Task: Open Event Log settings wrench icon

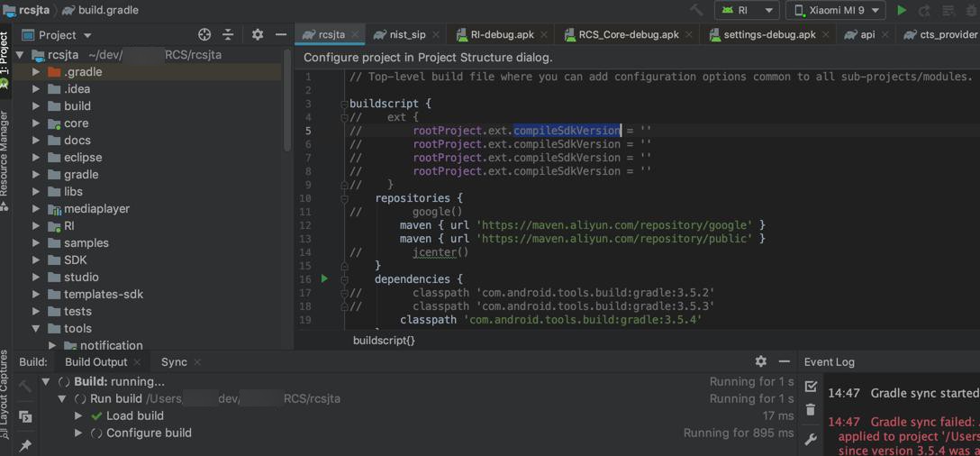Action: 811,440
